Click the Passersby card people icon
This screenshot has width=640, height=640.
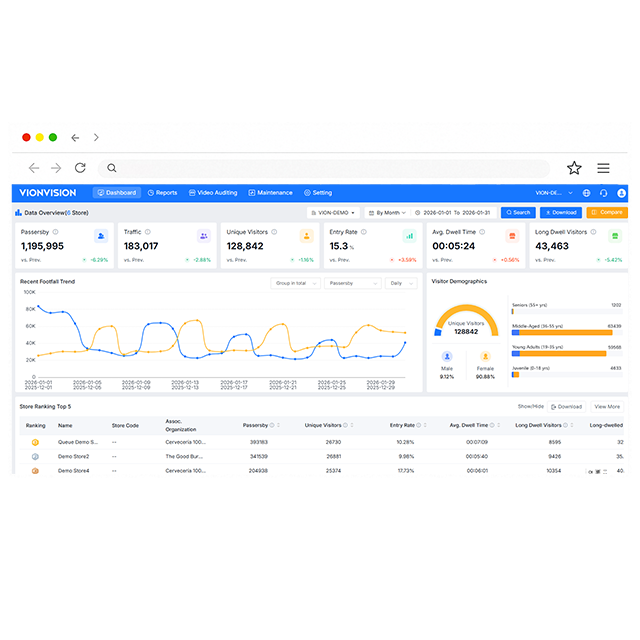coord(100,236)
